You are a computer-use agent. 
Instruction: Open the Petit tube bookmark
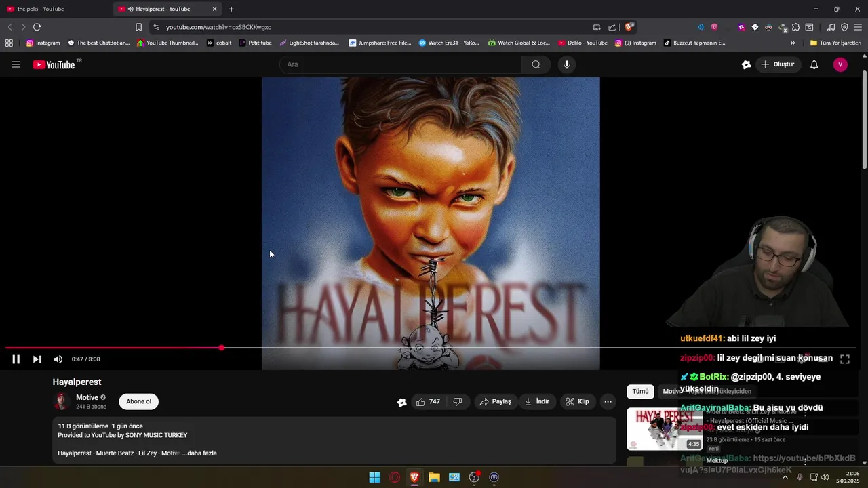click(x=255, y=43)
